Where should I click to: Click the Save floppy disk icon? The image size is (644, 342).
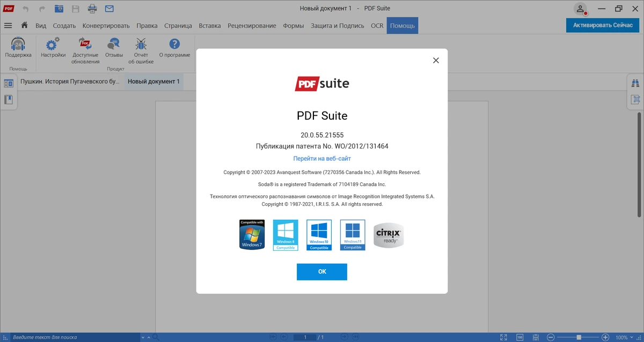coord(76,9)
